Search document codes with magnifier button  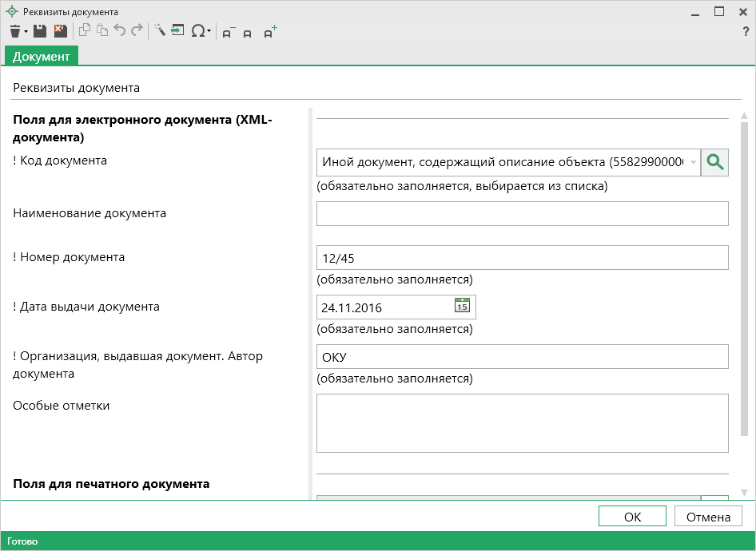[x=714, y=162]
